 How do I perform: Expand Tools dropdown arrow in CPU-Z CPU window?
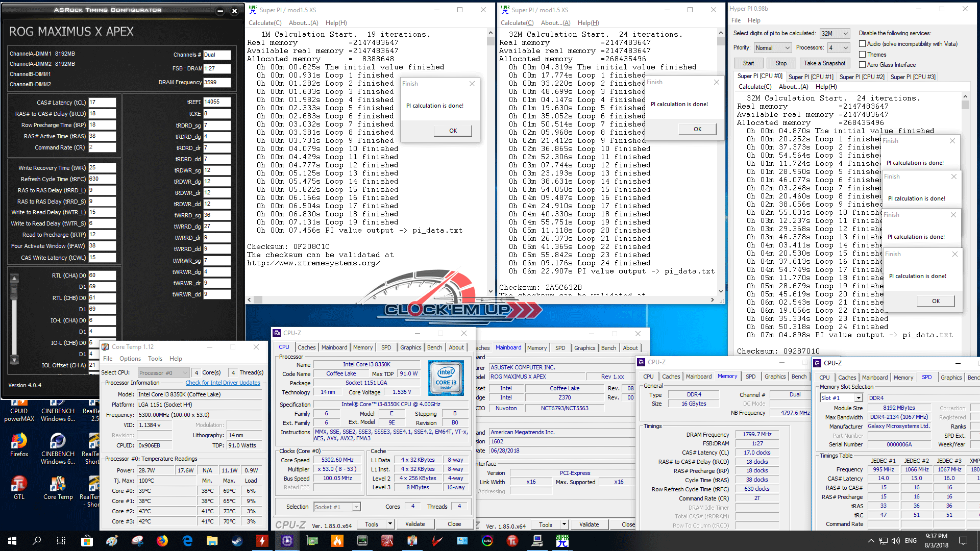pos(390,524)
